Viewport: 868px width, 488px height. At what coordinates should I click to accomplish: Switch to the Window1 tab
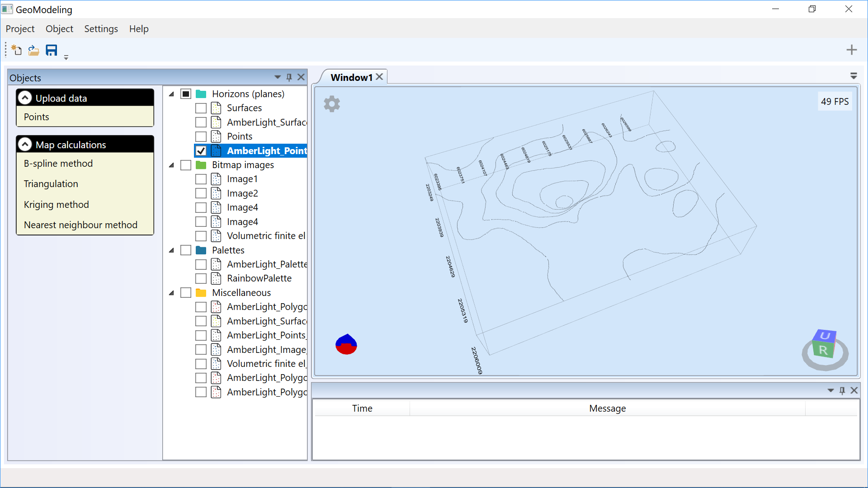coord(351,77)
